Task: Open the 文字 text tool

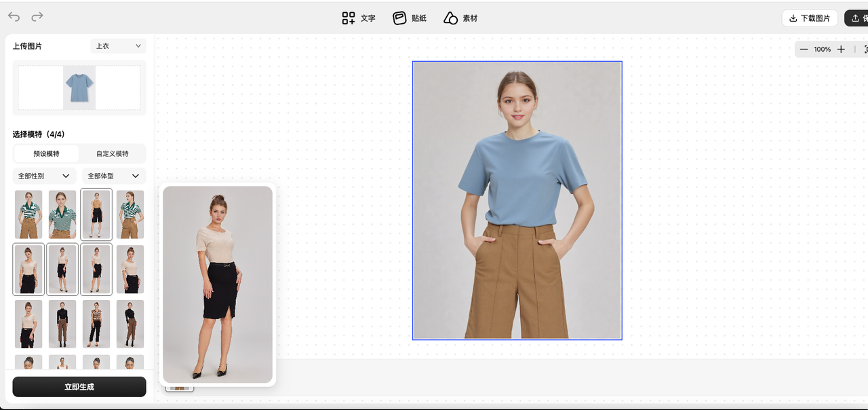Action: (358, 18)
